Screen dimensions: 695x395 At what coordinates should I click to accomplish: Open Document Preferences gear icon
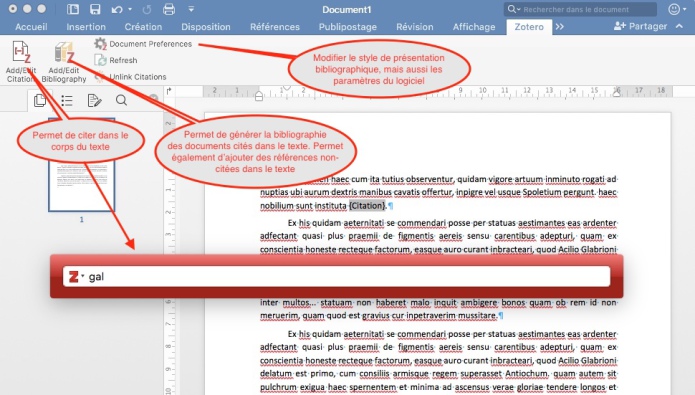[100, 43]
